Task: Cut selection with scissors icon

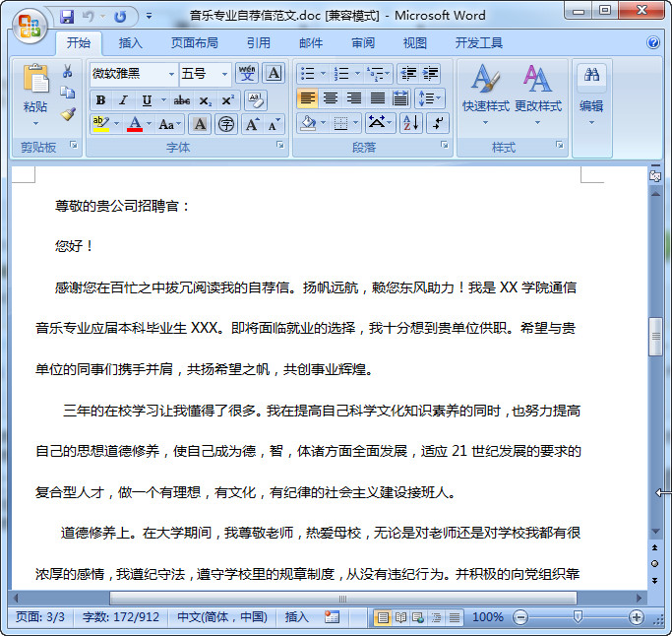Action: coord(67,71)
